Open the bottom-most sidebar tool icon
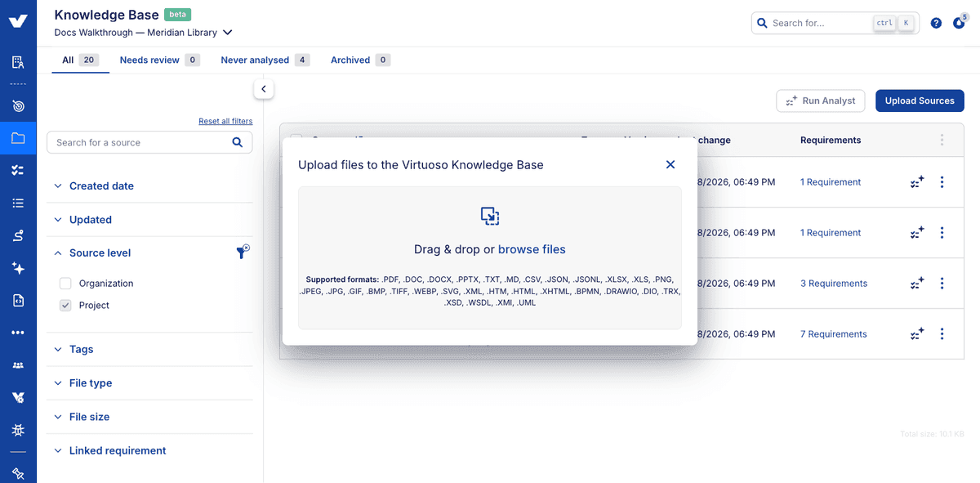This screenshot has height=483, width=980. 18,473
